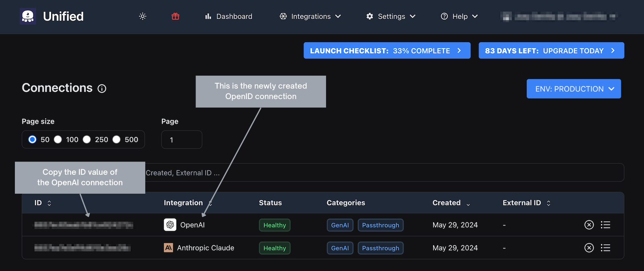Click the Page number input field
The image size is (644, 271).
(182, 140)
